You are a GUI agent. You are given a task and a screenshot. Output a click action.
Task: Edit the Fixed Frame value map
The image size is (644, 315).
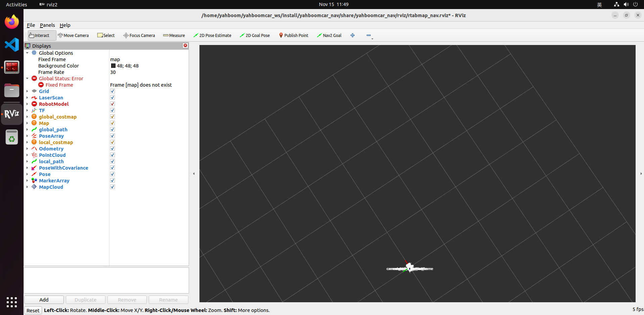[x=149, y=59]
